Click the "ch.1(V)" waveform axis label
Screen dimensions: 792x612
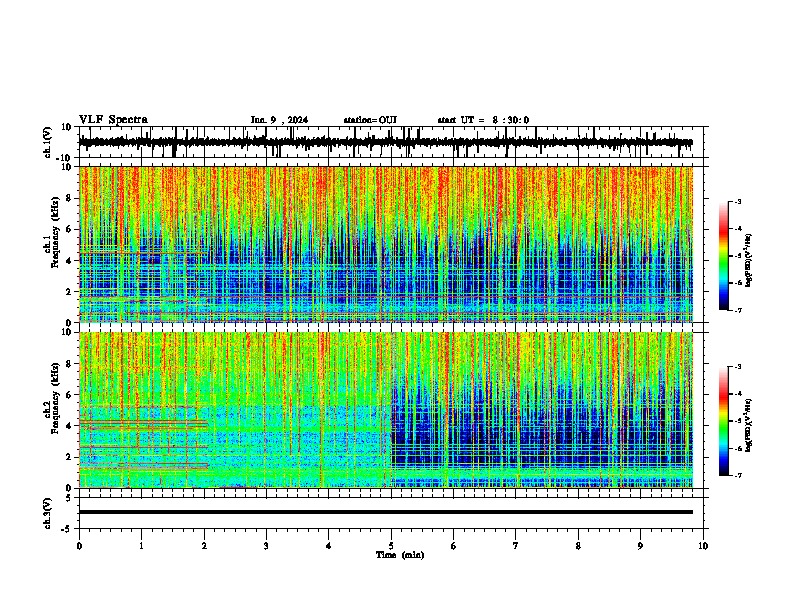(48, 142)
